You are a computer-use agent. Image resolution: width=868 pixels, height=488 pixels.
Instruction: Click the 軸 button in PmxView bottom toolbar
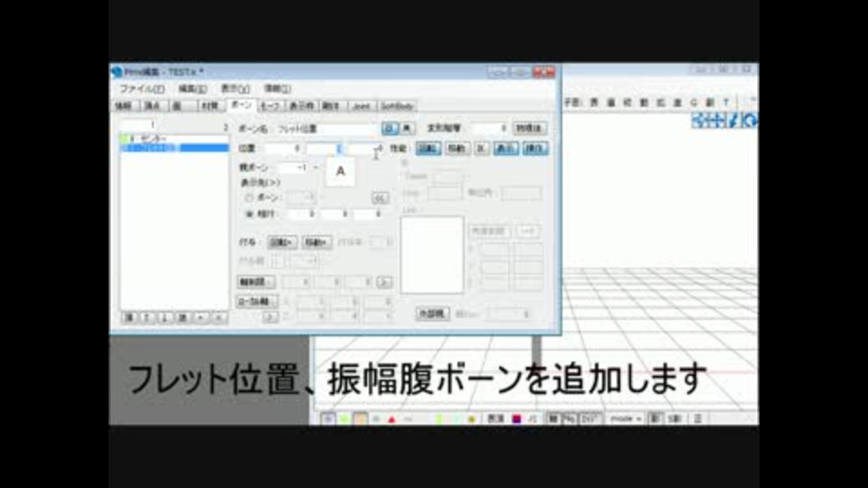point(552,419)
